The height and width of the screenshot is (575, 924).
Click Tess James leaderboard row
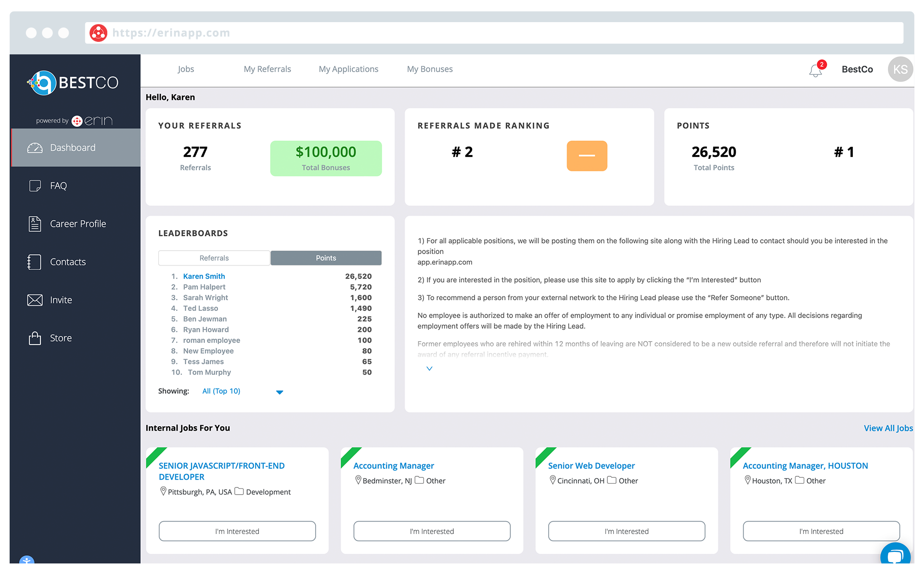[x=271, y=362]
